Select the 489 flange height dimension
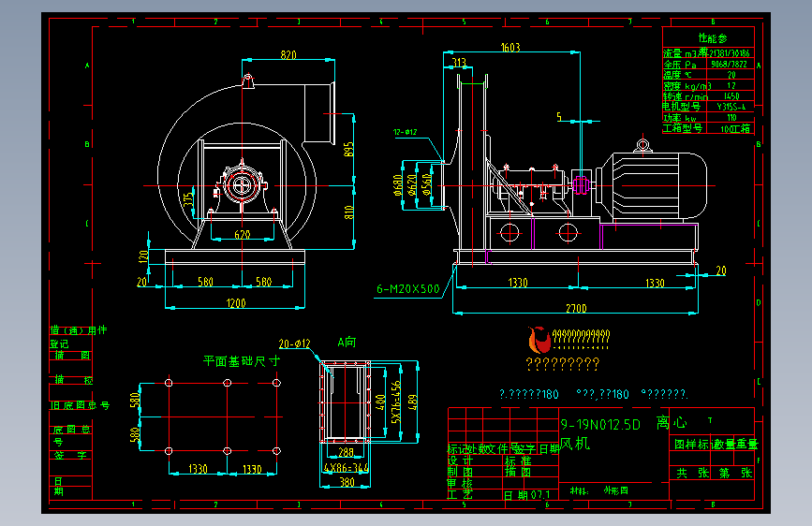 click(x=412, y=402)
